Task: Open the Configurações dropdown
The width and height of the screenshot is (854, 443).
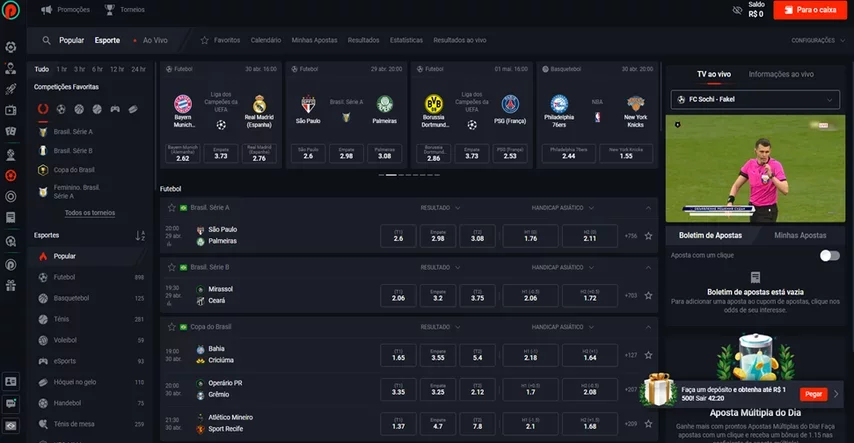Action: [818, 40]
